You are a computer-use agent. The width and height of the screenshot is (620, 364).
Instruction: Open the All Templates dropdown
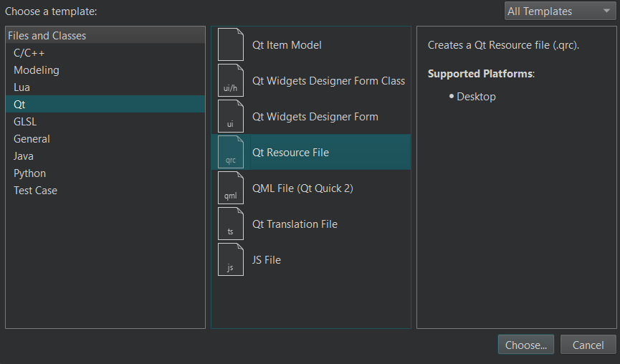560,11
